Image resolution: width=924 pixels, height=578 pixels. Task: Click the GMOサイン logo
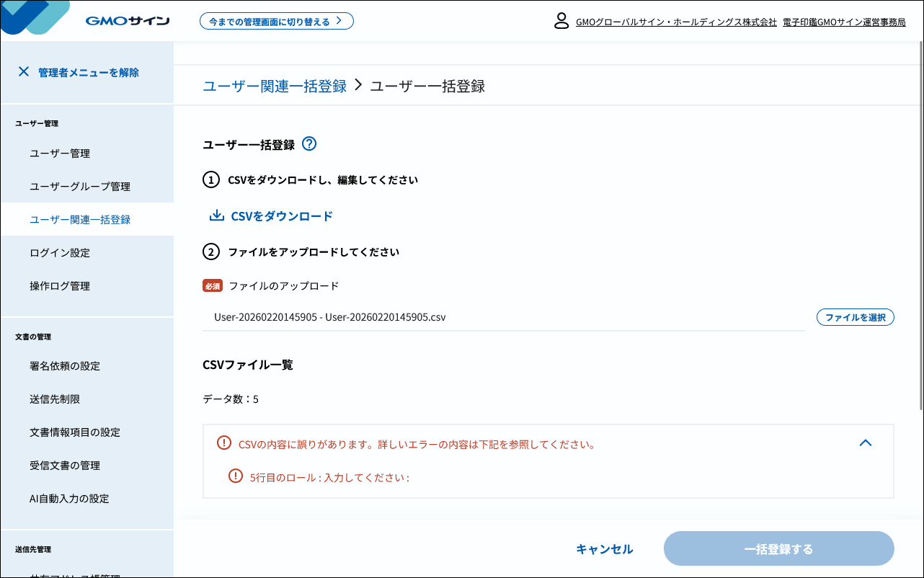coord(127,20)
